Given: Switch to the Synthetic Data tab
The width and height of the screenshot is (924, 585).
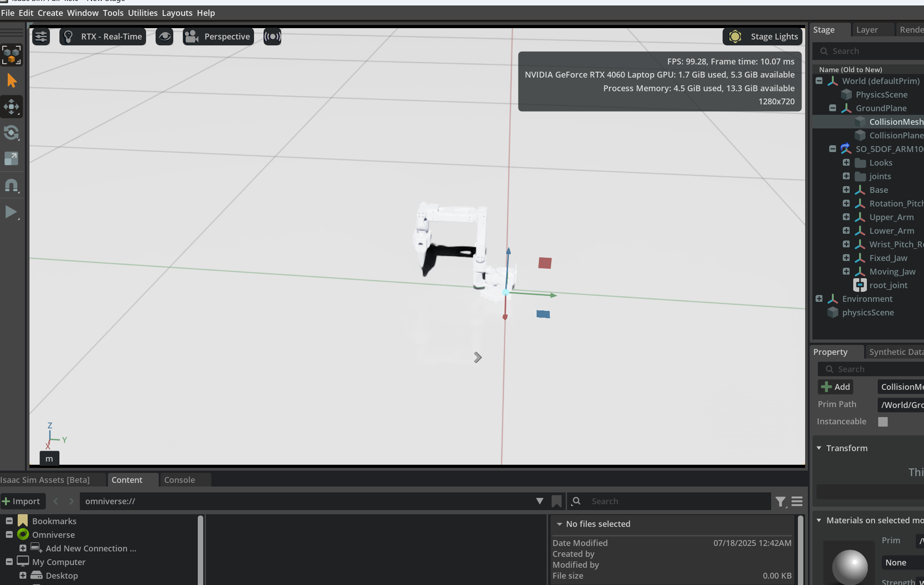Looking at the screenshot, I should 896,352.
